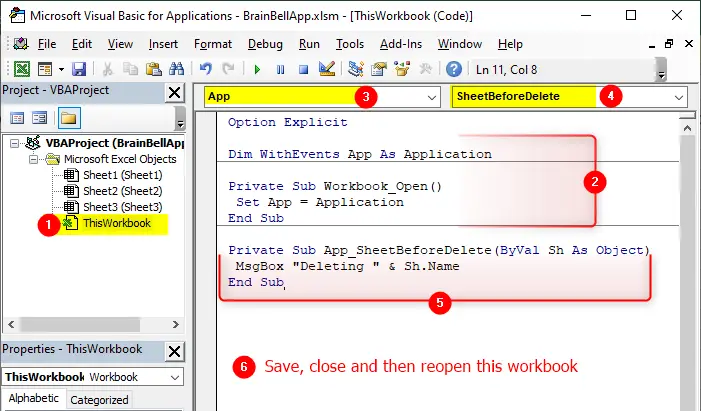Switch to the Alphabetic tab
701x411 pixels.
tap(34, 398)
